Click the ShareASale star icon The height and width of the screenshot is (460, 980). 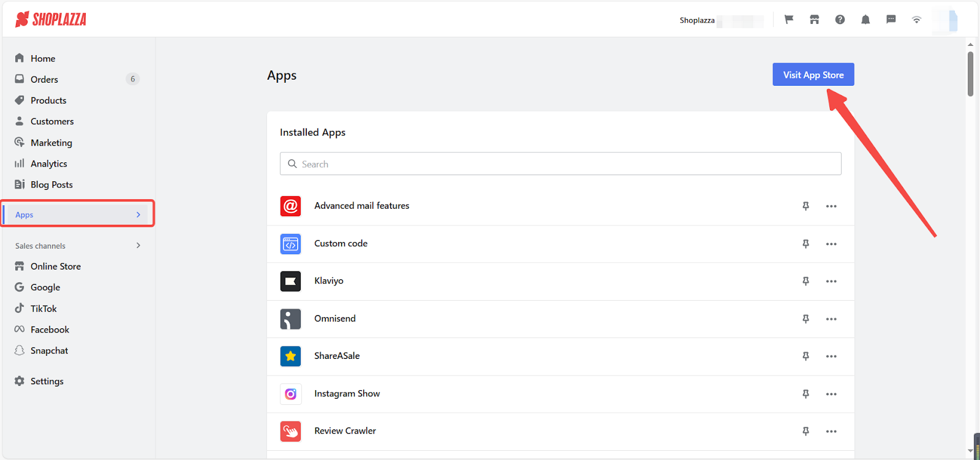coord(290,356)
